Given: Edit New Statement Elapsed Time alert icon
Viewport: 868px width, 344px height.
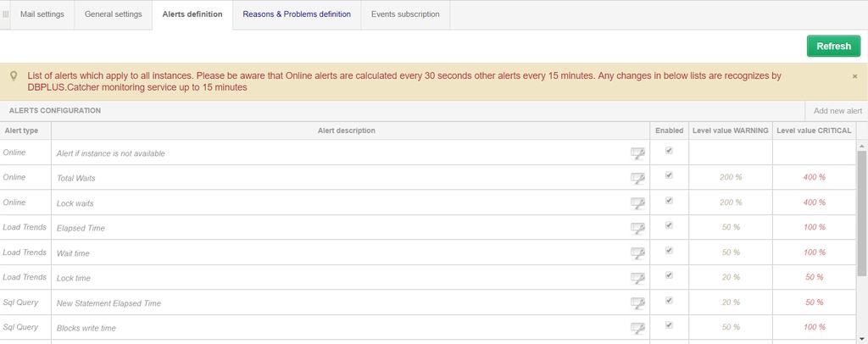Looking at the screenshot, I should click(637, 303).
